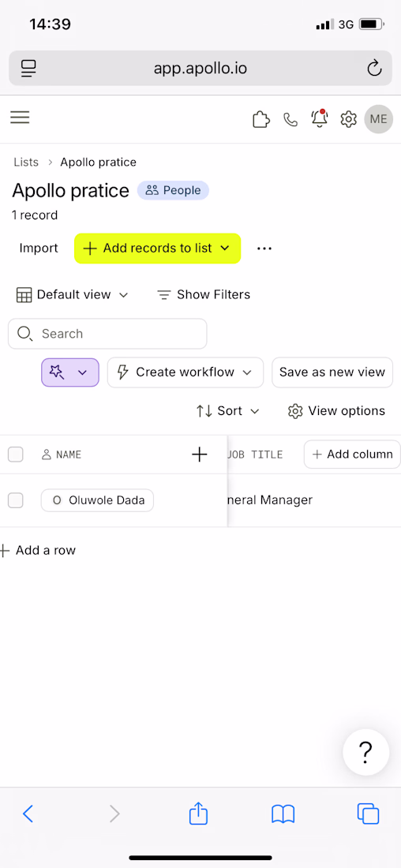Check the box for Oluwole Dada row
The height and width of the screenshot is (868, 401).
[16, 500]
